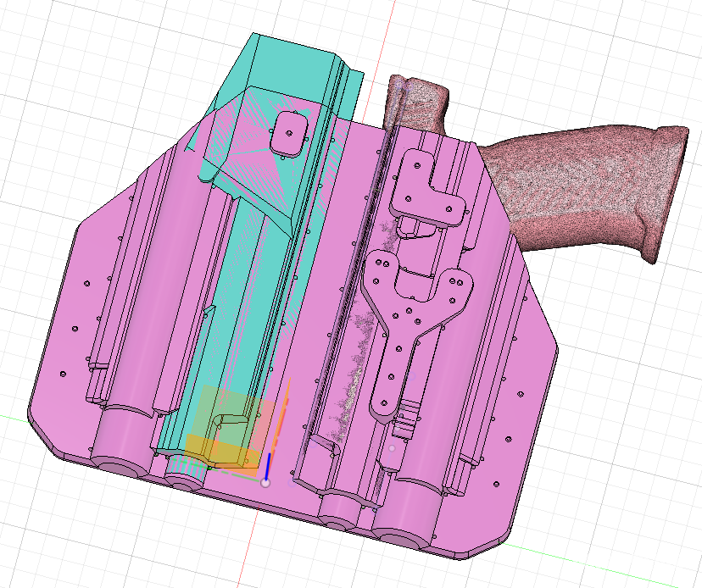This screenshot has width=702, height=588.
Task: Select the rightmost cylinder at the plate bottom
Action: tap(407, 517)
